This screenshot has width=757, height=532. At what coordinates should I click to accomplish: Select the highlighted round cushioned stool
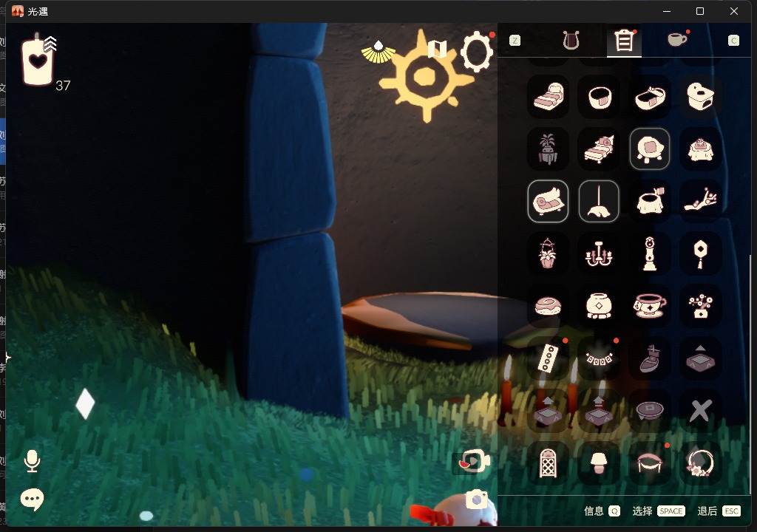649,149
